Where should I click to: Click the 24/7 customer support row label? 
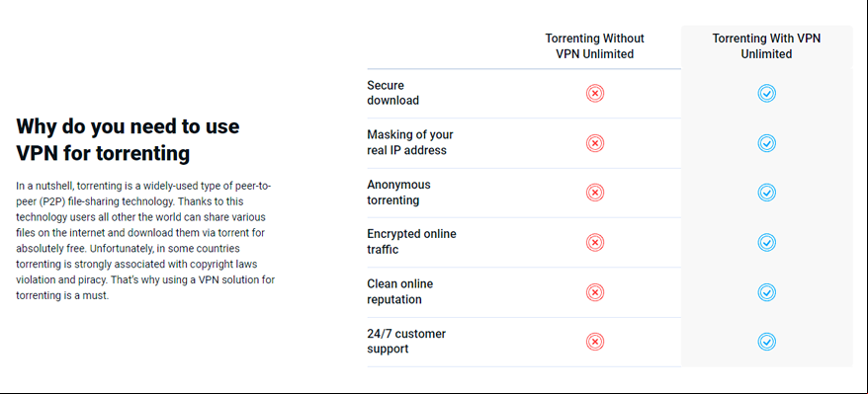click(406, 341)
